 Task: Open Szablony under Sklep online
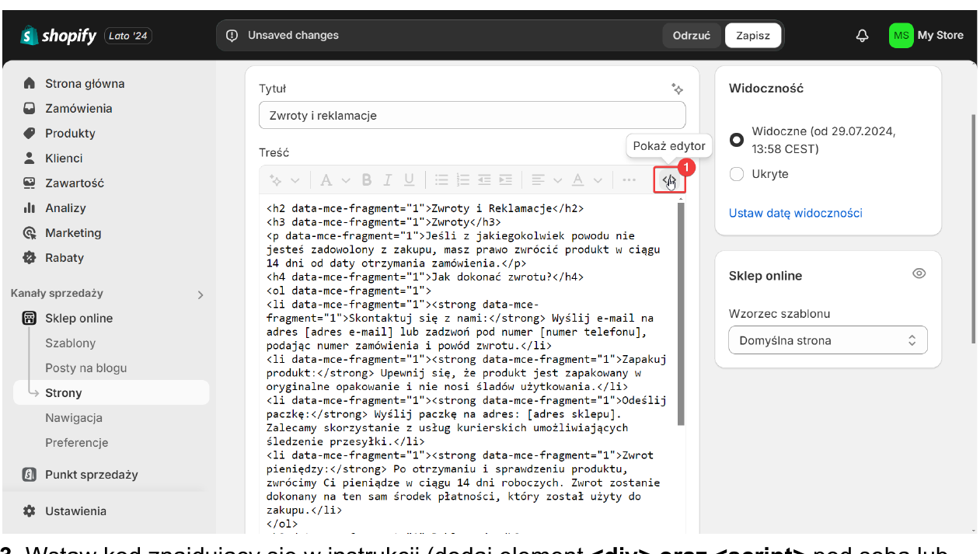pyautogui.click(x=70, y=343)
